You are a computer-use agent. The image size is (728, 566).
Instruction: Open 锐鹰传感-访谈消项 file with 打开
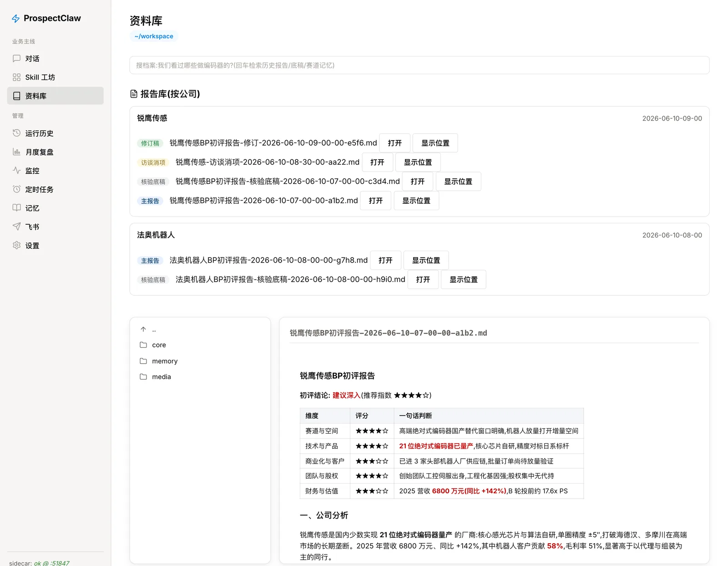point(377,162)
